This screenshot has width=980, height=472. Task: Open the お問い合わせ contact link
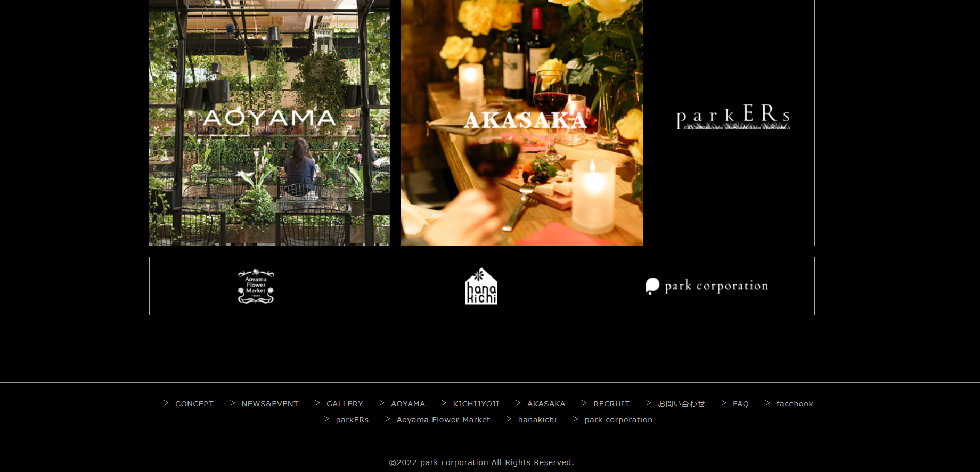click(681, 404)
